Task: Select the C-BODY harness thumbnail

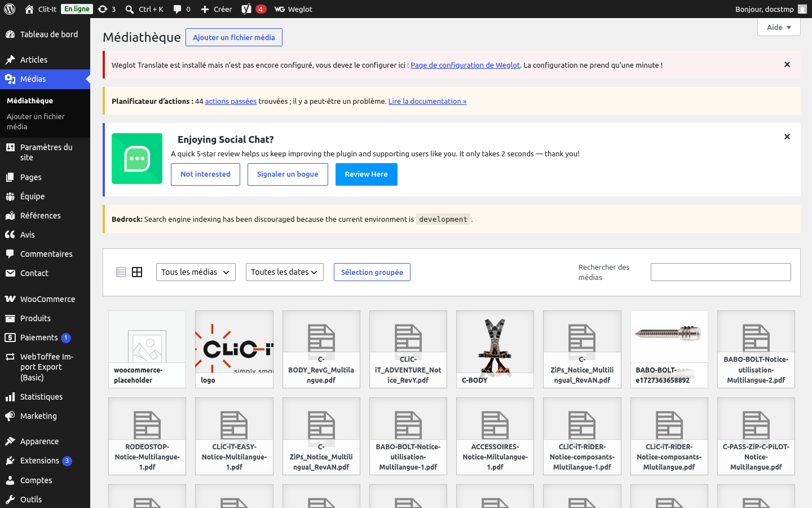Action: (495, 349)
